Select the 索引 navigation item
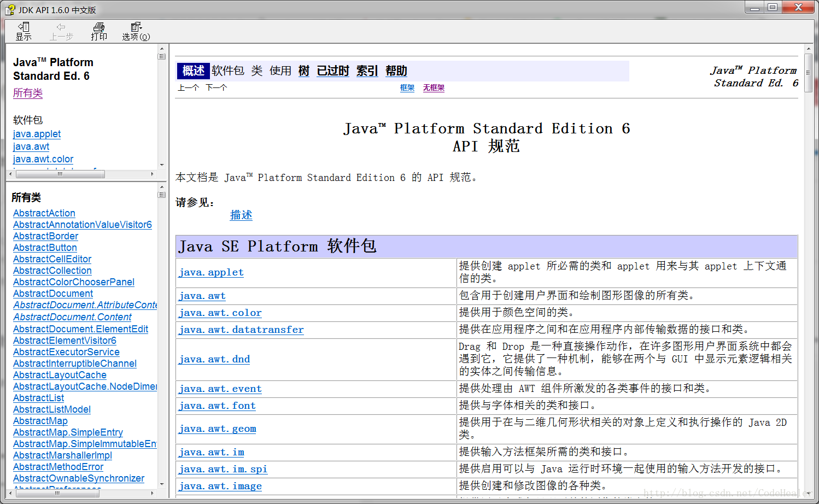The height and width of the screenshot is (504, 819). pos(367,71)
